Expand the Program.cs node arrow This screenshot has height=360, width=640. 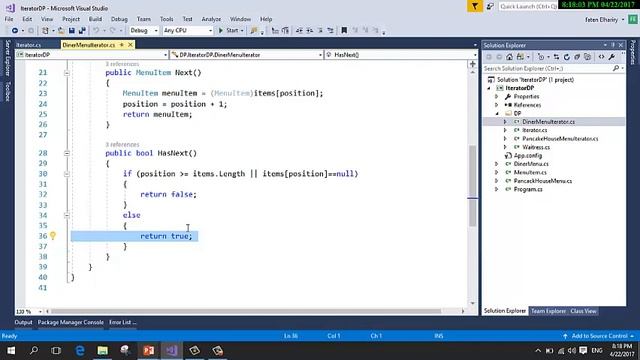[497, 189]
